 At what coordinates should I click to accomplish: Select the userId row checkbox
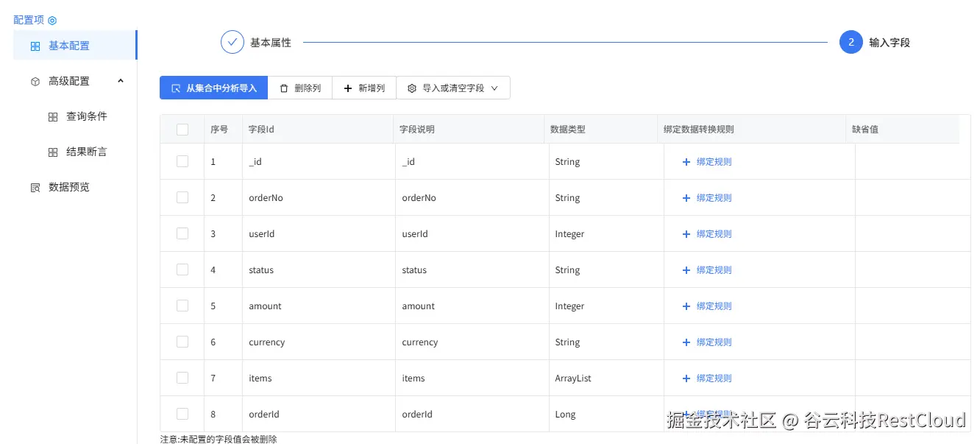(182, 233)
